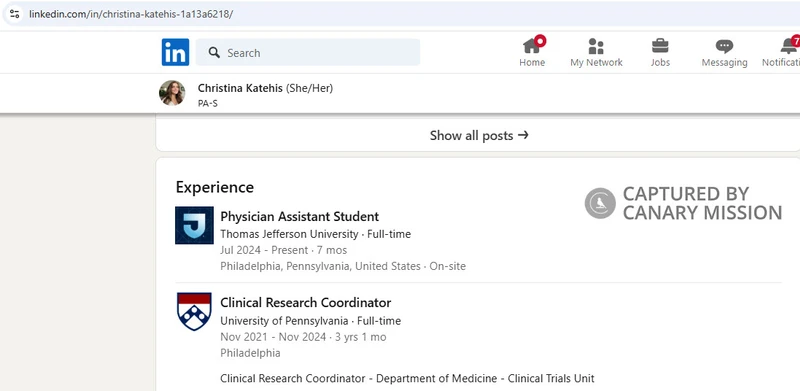Open the Home feed icon
This screenshot has width=800, height=391.
click(x=532, y=45)
